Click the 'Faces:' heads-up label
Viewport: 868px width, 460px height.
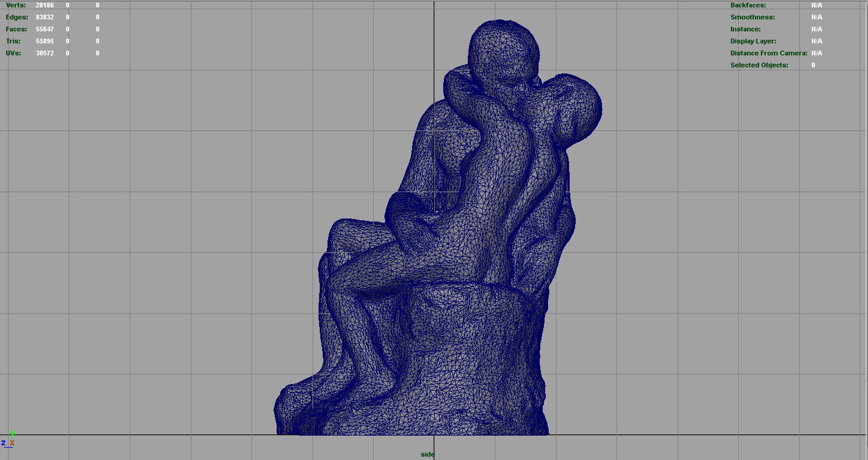tap(16, 29)
